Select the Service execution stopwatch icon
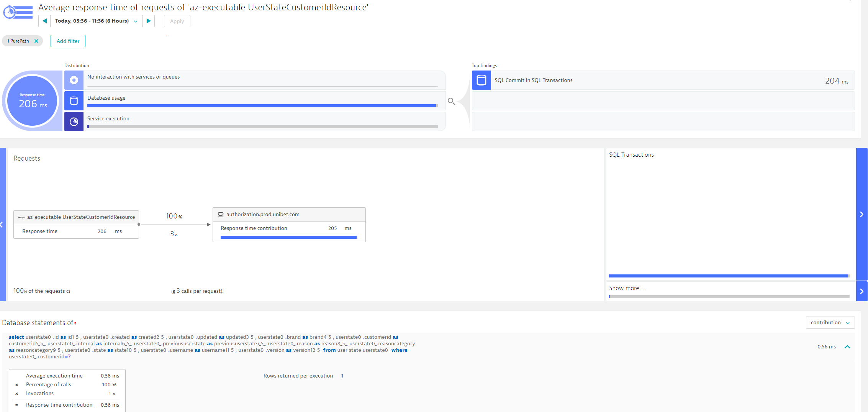Image resolution: width=868 pixels, height=412 pixels. click(74, 121)
